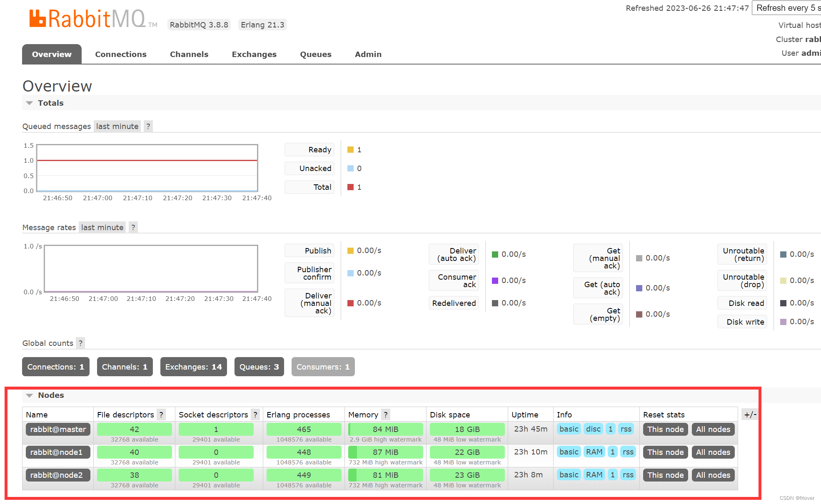821x504 pixels.
Task: Reset stats This node for rabbit@master
Action: pyautogui.click(x=665, y=429)
